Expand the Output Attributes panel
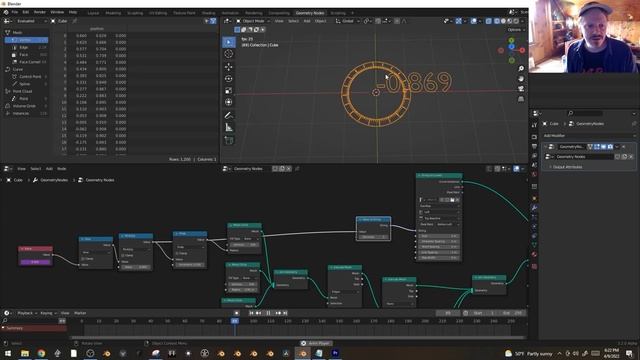The width and height of the screenshot is (640, 360). tap(567, 167)
